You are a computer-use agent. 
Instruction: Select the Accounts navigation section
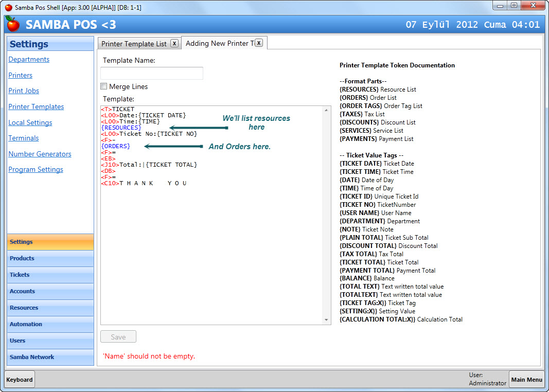tap(50, 291)
